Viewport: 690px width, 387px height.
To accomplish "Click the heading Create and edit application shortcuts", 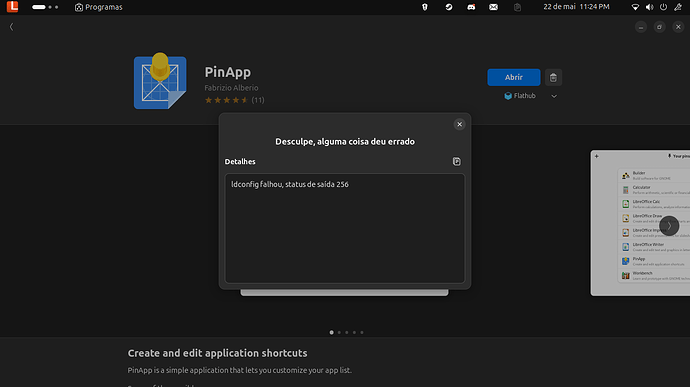I will coord(217,353).
